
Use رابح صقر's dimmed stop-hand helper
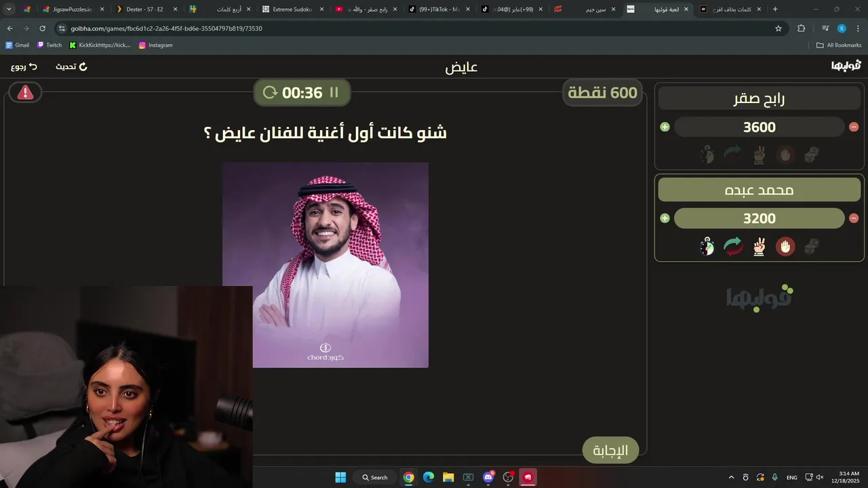(x=785, y=155)
